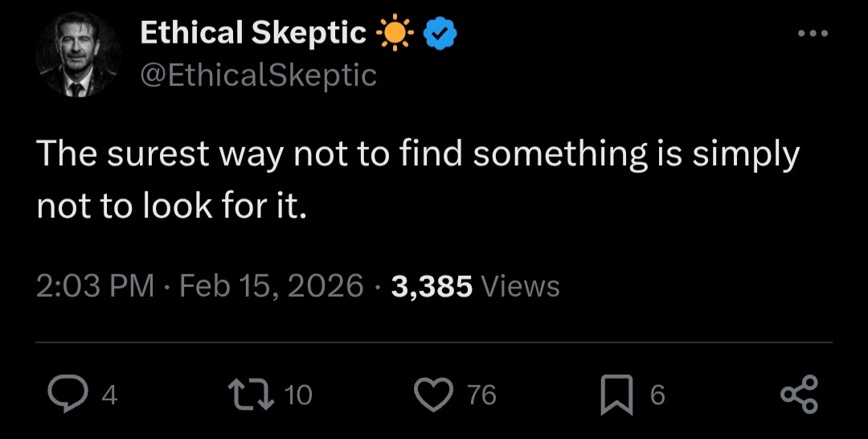Click the 3,385 view count number
The width and height of the screenshot is (868, 439).
(x=432, y=286)
